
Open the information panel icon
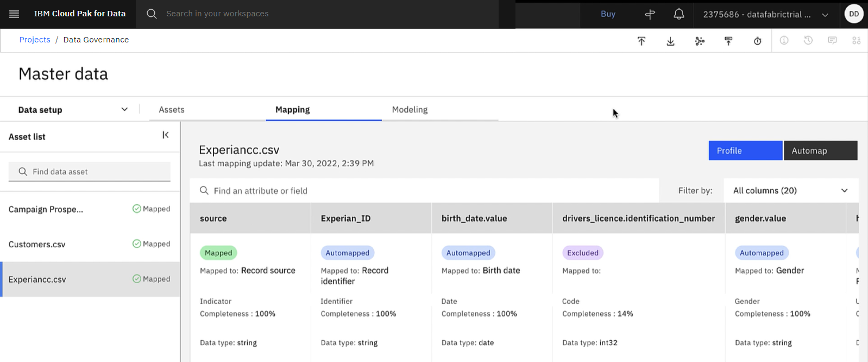(x=784, y=41)
